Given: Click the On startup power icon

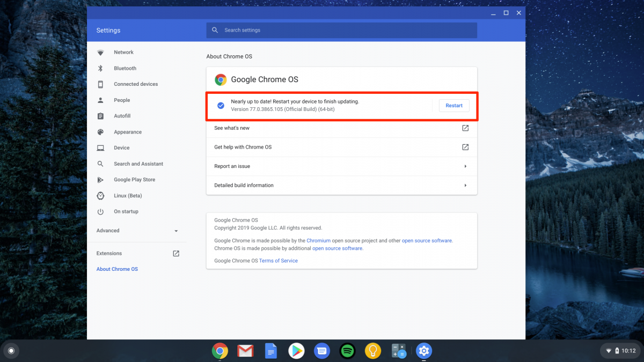Looking at the screenshot, I should coord(100,212).
